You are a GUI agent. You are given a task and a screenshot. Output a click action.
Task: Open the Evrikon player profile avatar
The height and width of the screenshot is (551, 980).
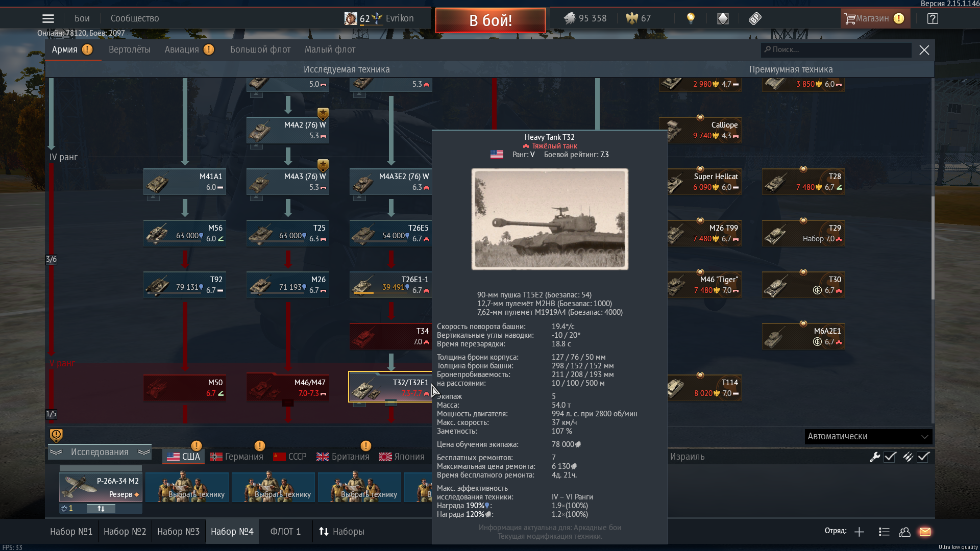[x=351, y=19]
